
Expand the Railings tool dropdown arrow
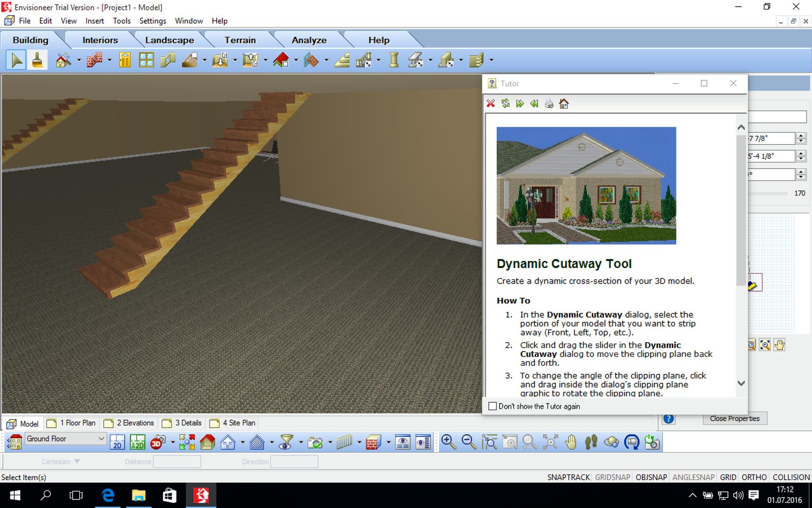[379, 60]
